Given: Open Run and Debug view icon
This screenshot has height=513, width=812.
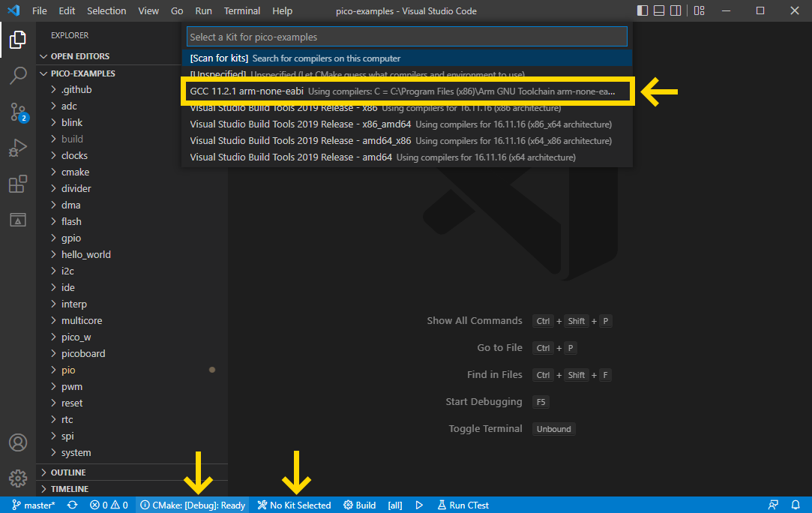Looking at the screenshot, I should pyautogui.click(x=17, y=148).
